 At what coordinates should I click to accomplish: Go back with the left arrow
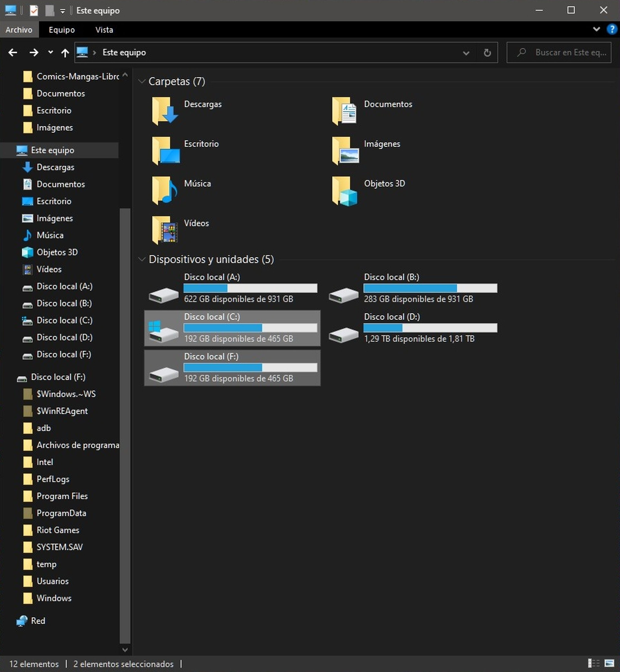tap(13, 52)
